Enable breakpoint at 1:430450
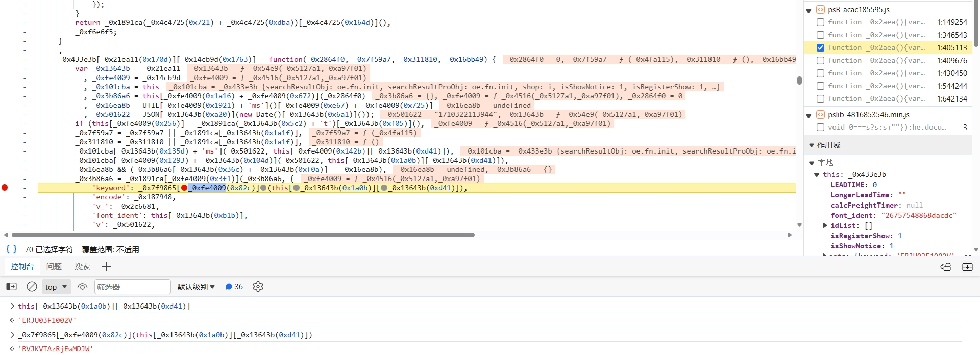 [x=820, y=73]
